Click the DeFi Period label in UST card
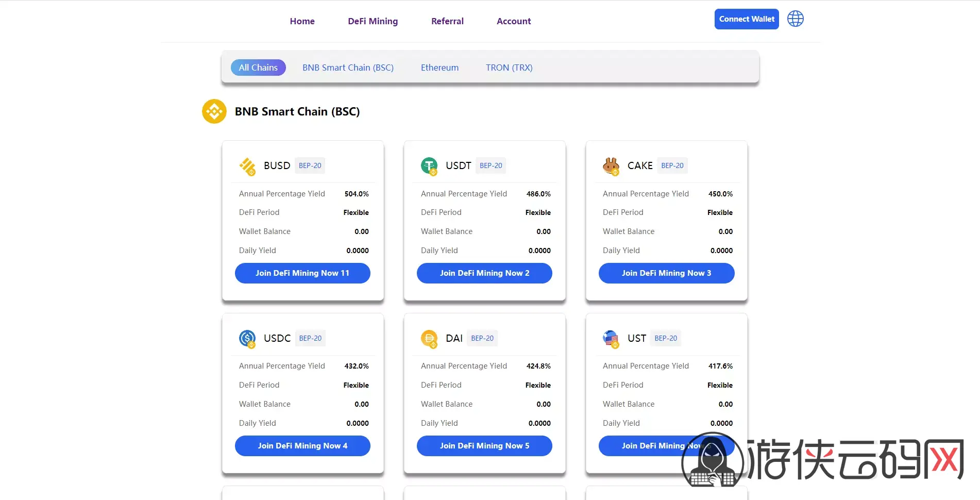 click(623, 385)
